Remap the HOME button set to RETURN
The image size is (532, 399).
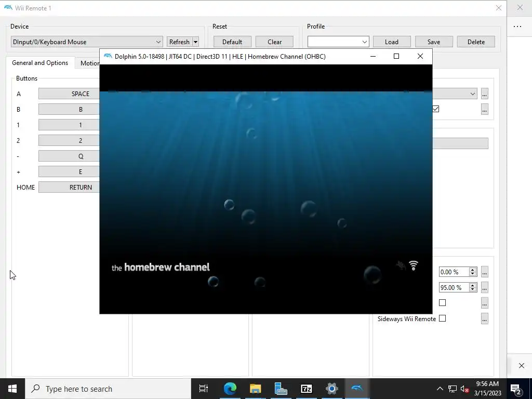pos(69,187)
